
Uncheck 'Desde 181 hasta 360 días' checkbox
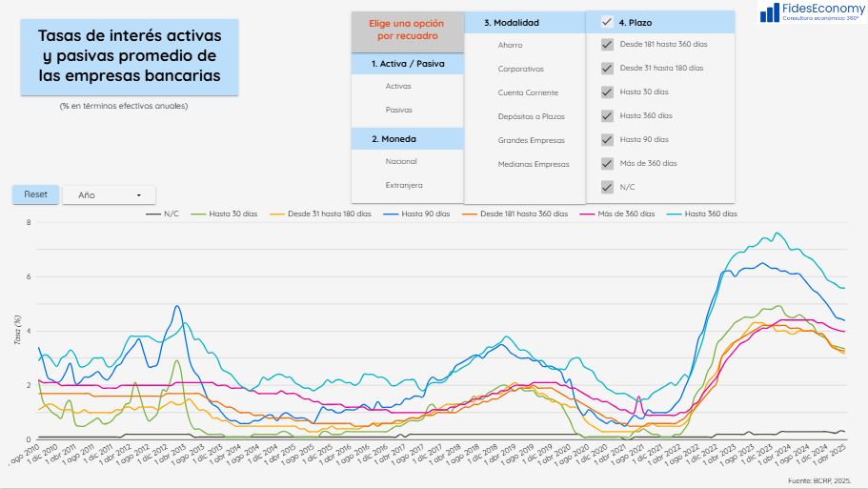click(607, 45)
